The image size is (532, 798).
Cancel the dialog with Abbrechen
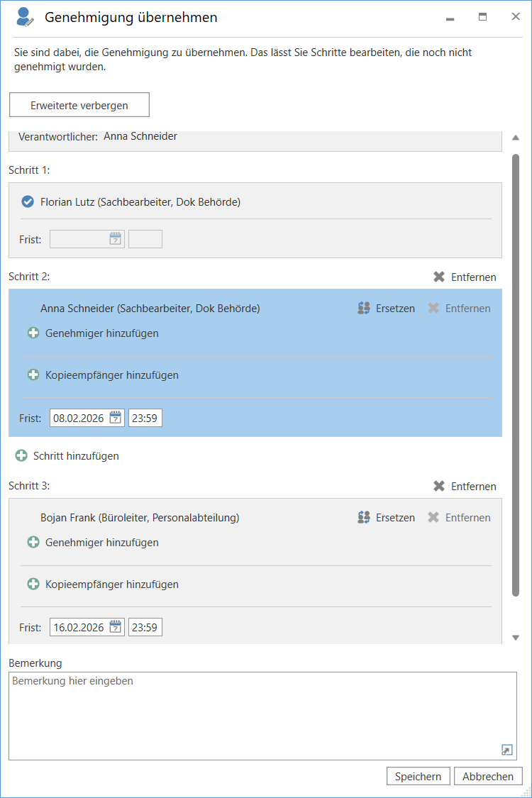tap(488, 776)
